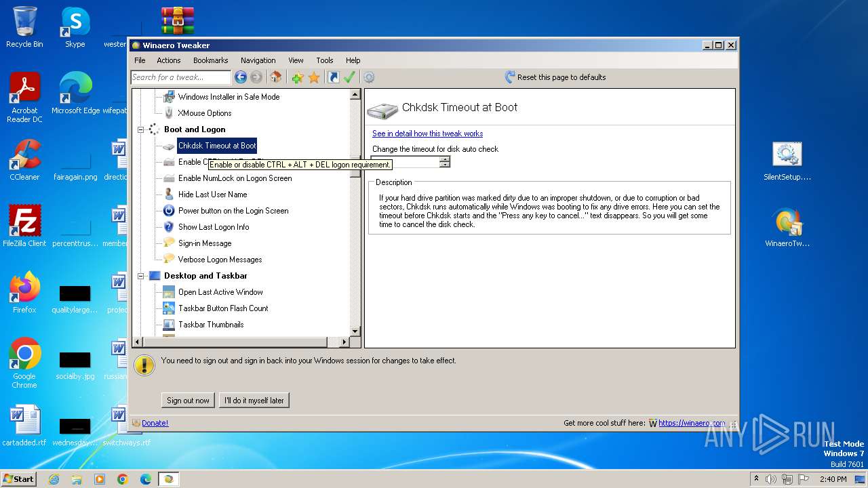Open the Actions menu

[x=169, y=60]
